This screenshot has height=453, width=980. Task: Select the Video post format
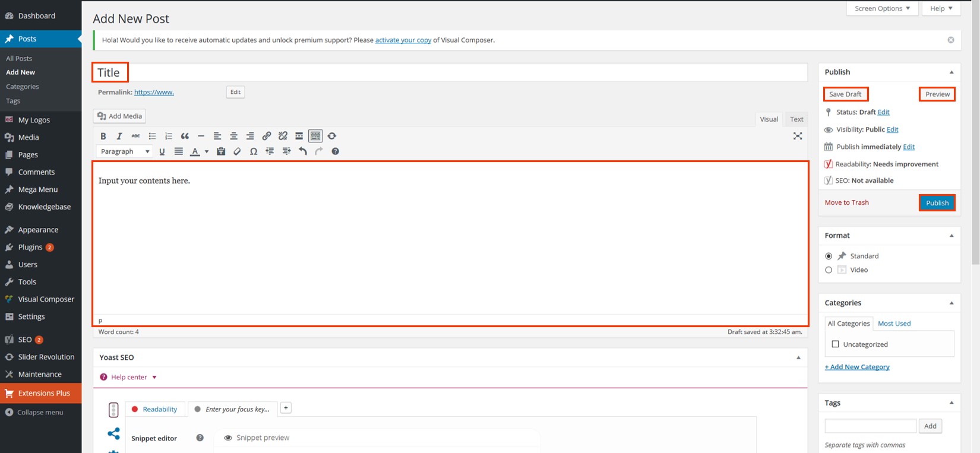pyautogui.click(x=829, y=270)
